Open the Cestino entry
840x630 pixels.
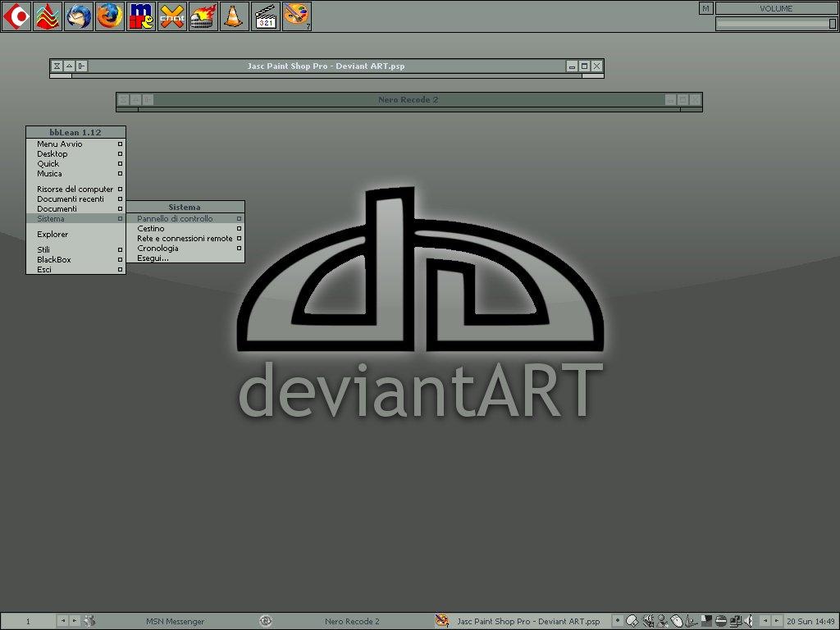[185, 229]
